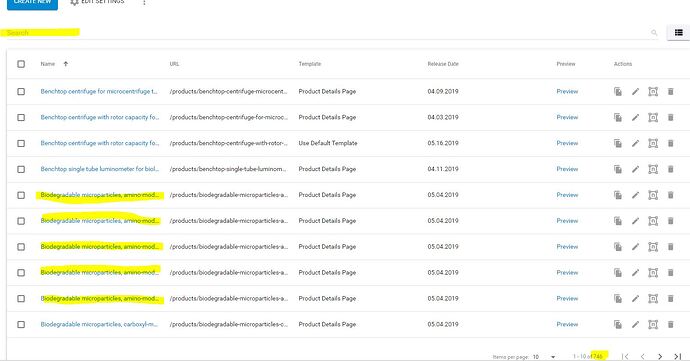
Task: Click the Release Date column header
Action: 443,64
